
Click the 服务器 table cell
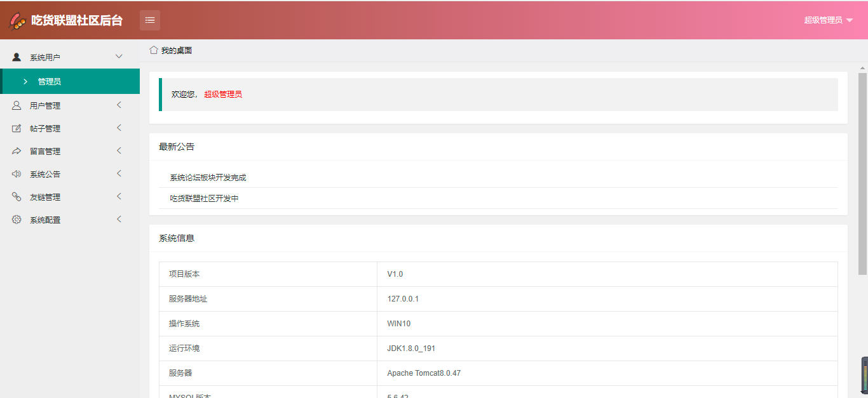[x=268, y=373]
